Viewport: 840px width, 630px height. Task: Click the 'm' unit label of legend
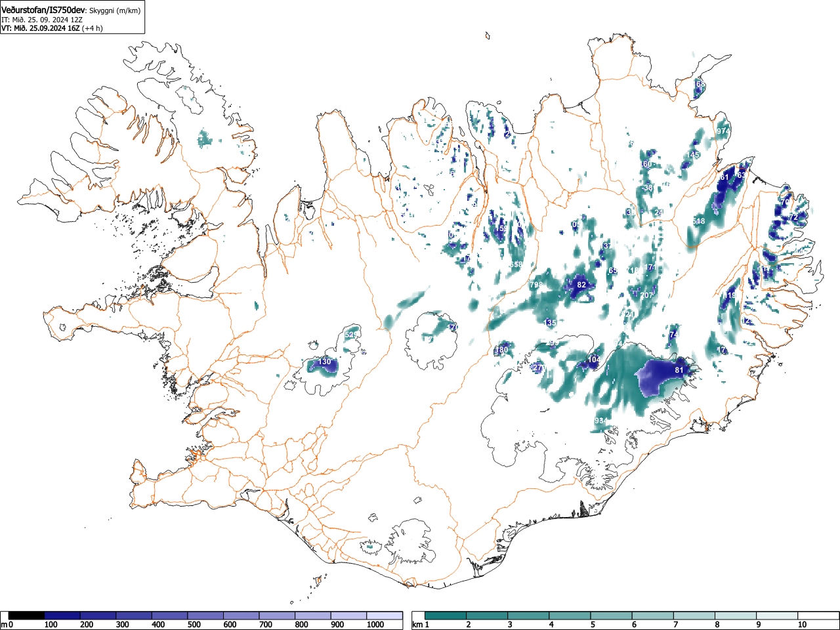pos(4,625)
